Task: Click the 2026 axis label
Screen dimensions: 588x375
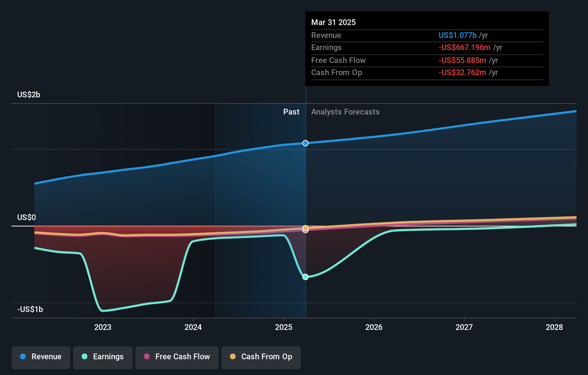Action: [374, 327]
